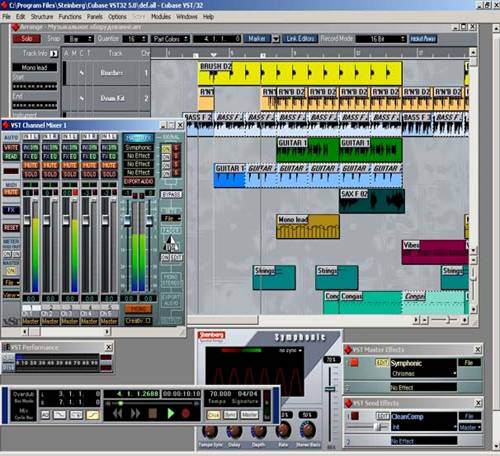Viewport: 500px width, 456px height.
Task: Click the pan triangle icon in mixer master section
Action: pyautogui.click(x=171, y=243)
